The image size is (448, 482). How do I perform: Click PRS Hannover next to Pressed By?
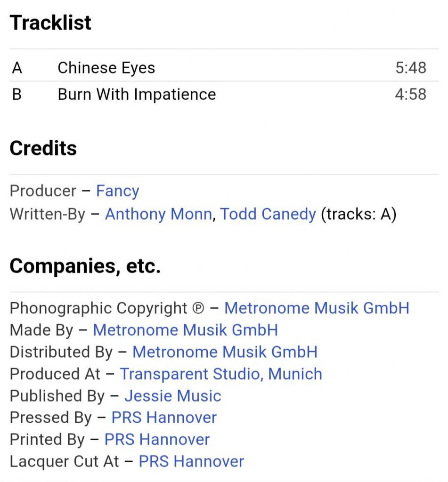[164, 418]
